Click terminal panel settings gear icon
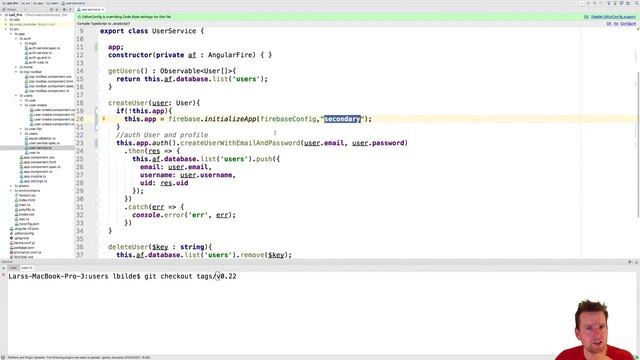Screen dimensions: 640x360 [x=630, y=262]
